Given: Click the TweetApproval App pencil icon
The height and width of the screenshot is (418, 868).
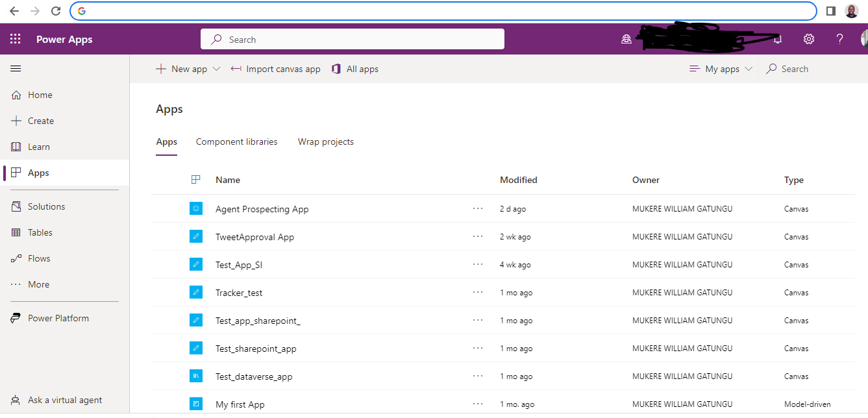Looking at the screenshot, I should [196, 236].
